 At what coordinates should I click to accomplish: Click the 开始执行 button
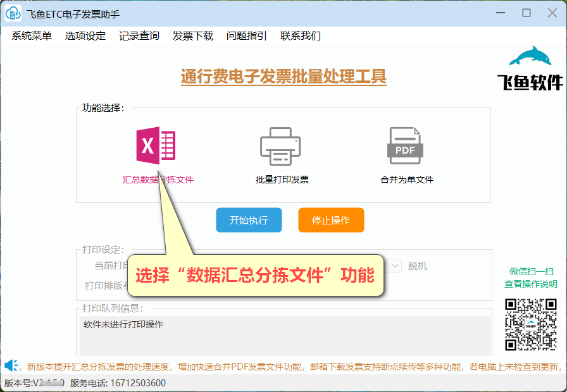click(249, 220)
